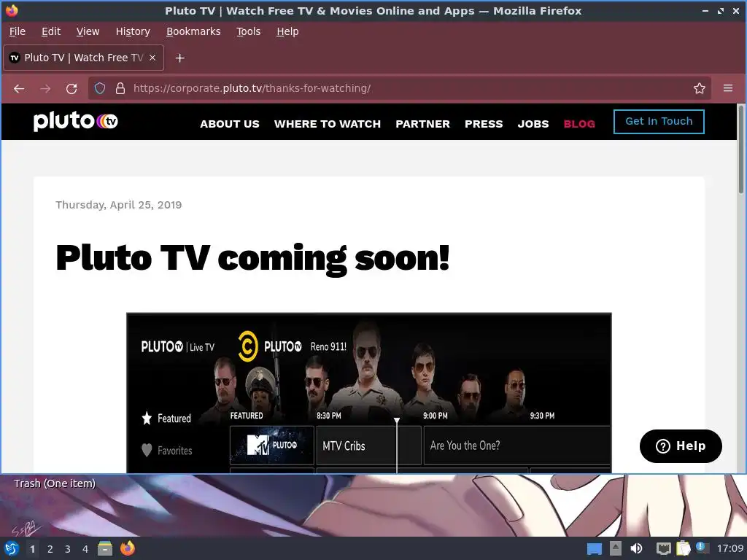Open WHERE TO WATCH link
The height and width of the screenshot is (560, 747).
pyautogui.click(x=328, y=124)
